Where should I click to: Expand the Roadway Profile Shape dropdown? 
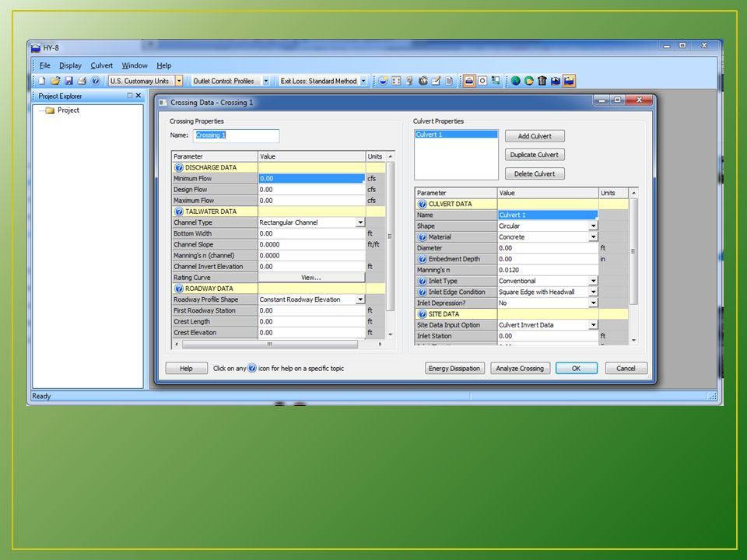click(x=360, y=299)
